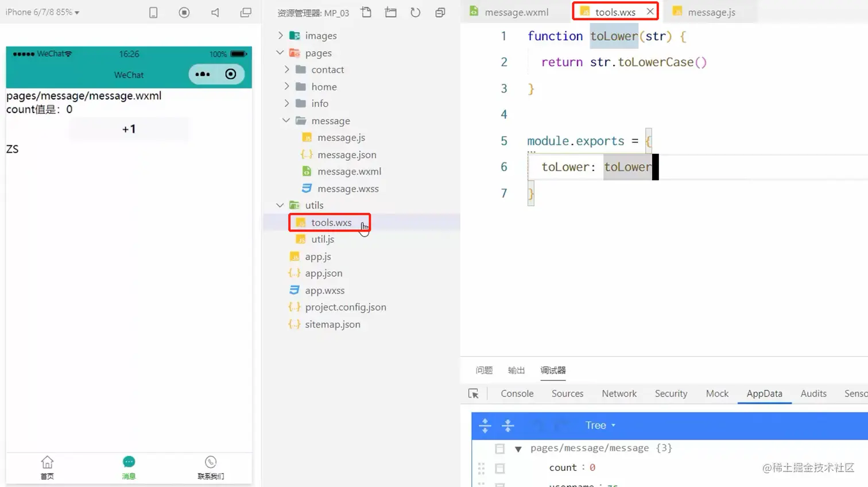Image resolution: width=868 pixels, height=487 pixels.
Task: Open message.js in the file tree
Action: click(341, 137)
